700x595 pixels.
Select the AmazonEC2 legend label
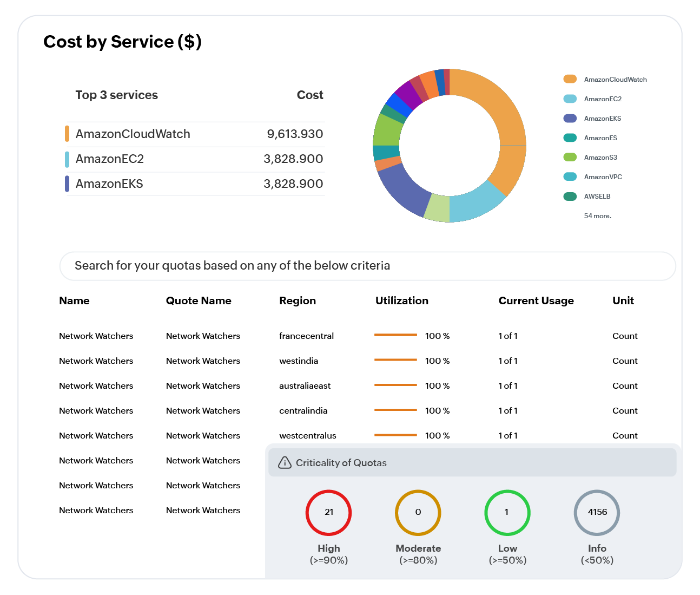[x=603, y=99]
